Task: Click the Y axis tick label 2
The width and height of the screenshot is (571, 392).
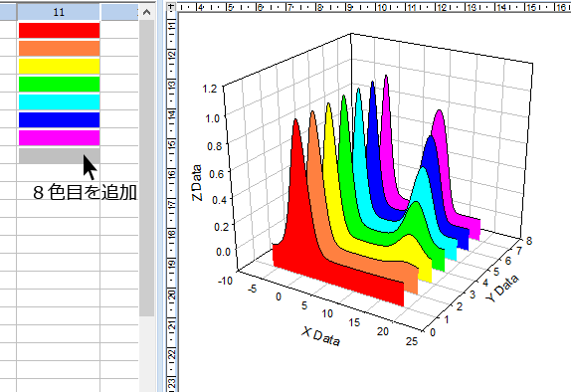Action: [460, 306]
